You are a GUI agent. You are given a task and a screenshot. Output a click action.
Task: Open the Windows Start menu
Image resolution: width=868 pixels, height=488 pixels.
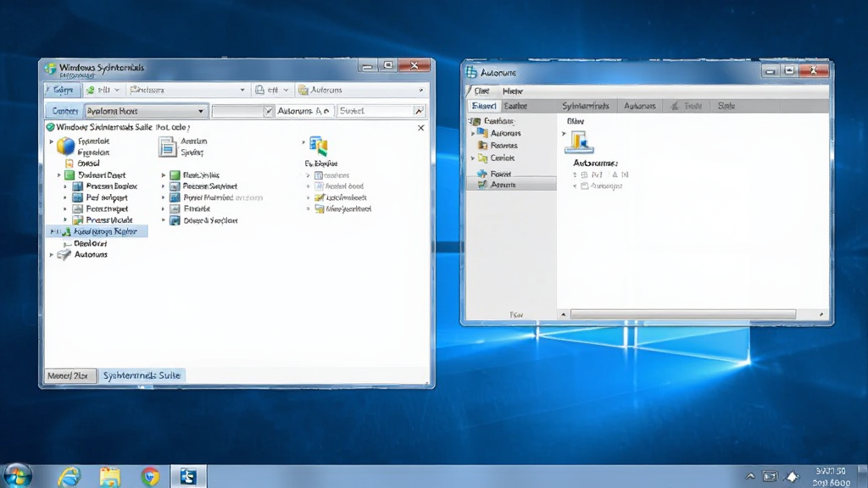[17, 476]
